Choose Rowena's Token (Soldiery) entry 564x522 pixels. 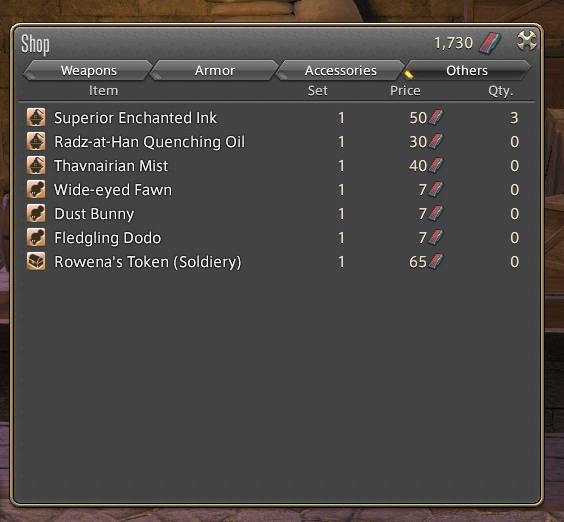pos(273,262)
